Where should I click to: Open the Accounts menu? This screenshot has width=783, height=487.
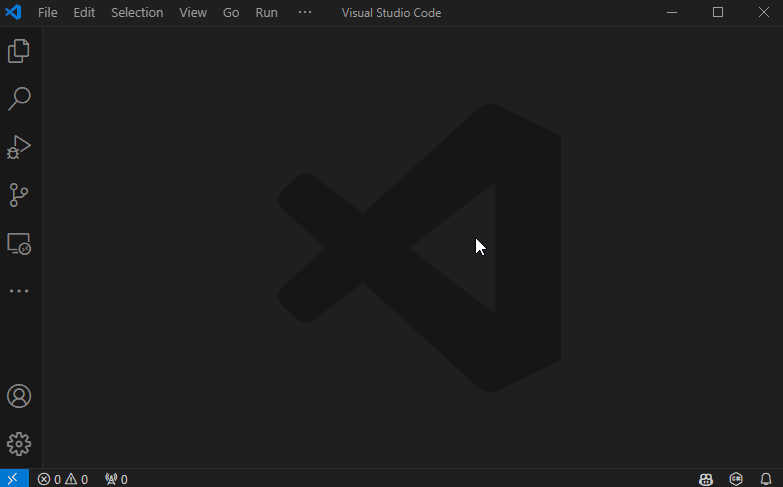click(19, 396)
